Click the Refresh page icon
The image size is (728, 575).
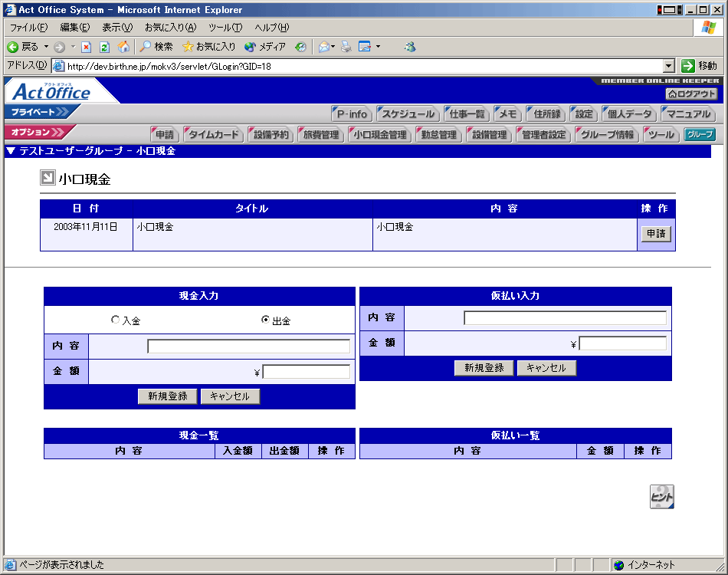pyautogui.click(x=105, y=47)
